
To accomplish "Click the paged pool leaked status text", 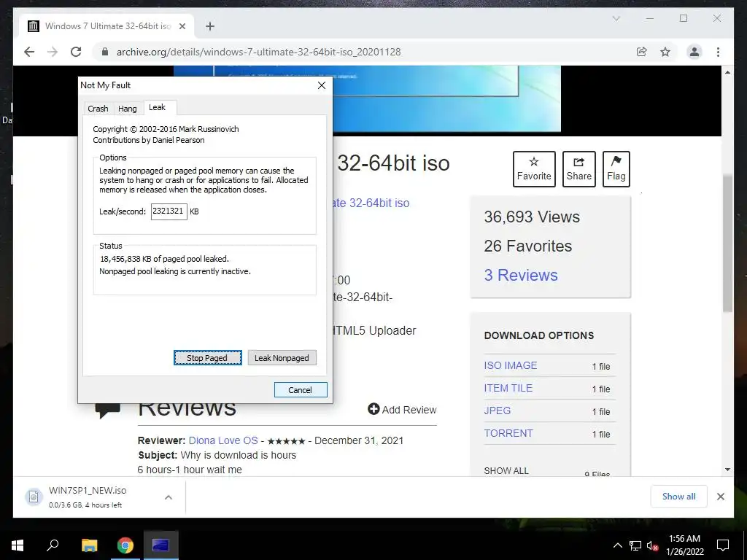I will tap(164, 259).
